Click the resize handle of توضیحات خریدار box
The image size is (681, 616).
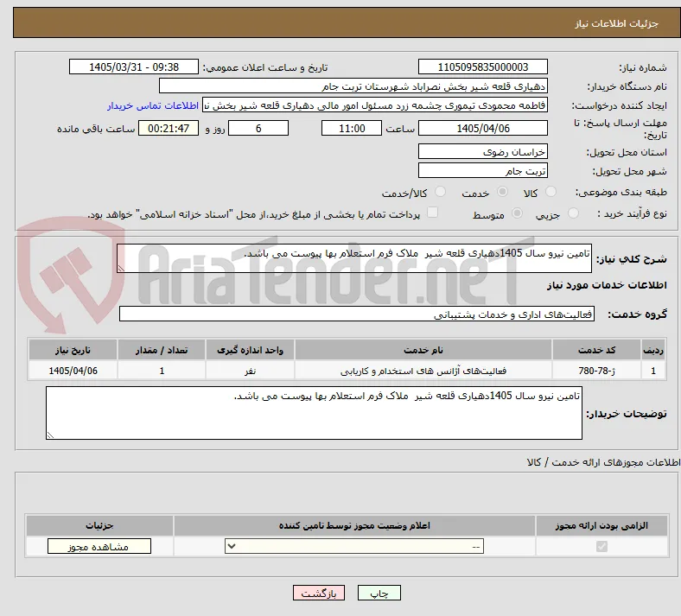point(50,435)
